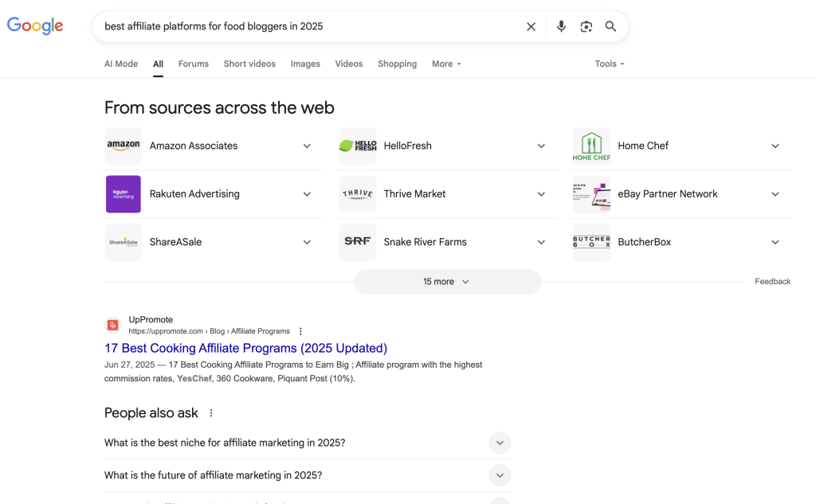Click the Feedback link

click(x=772, y=281)
